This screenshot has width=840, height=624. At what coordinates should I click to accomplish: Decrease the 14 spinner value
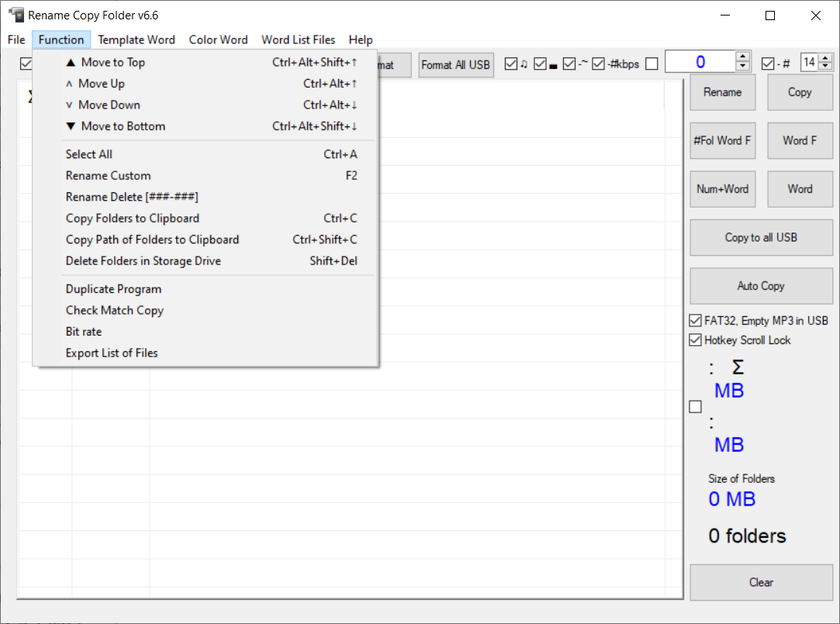point(825,67)
